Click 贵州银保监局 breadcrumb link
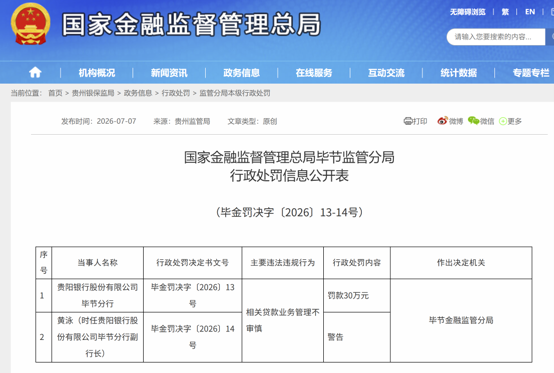The height and width of the screenshot is (373, 554). [x=93, y=93]
